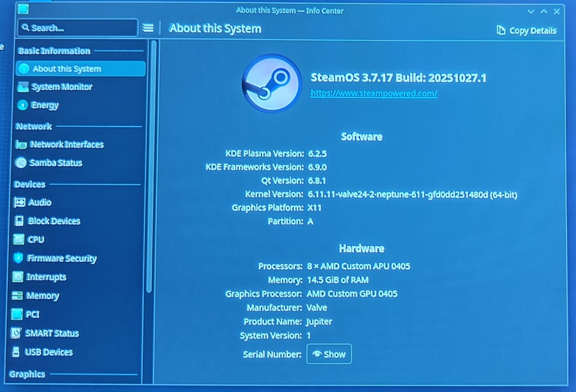The width and height of the screenshot is (576, 392).
Task: Show the hidden serial number
Action: point(329,354)
